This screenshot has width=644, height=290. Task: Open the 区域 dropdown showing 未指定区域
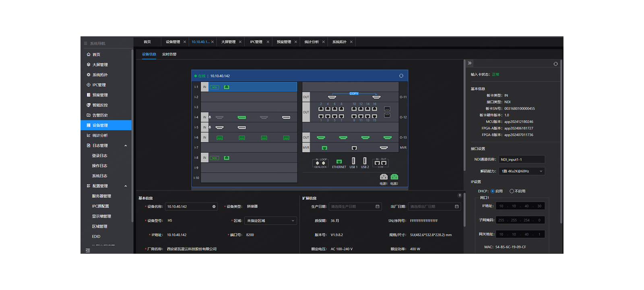pos(270,221)
